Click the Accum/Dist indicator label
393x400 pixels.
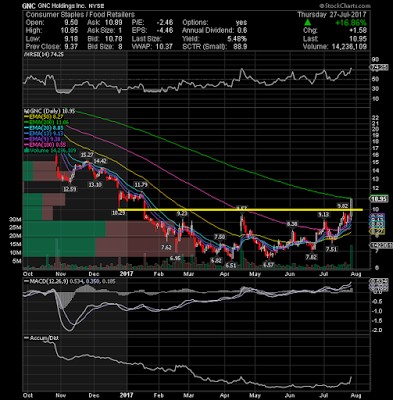click(x=42, y=338)
